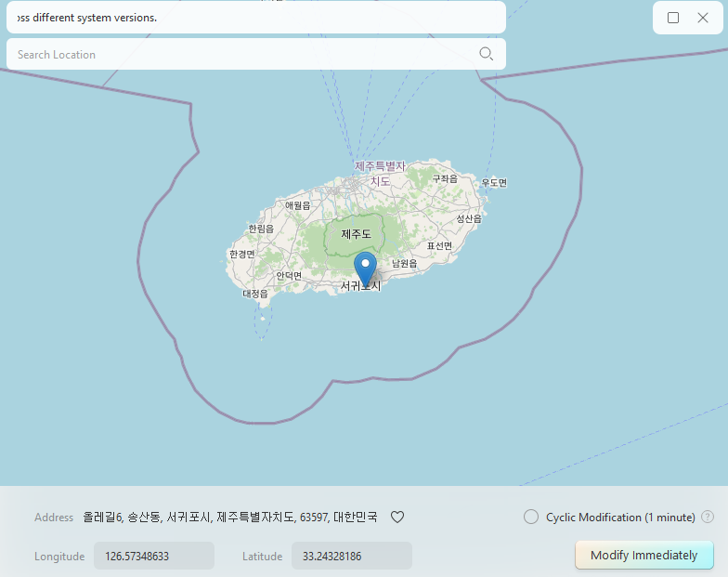Focus the Search Location field

(256, 54)
